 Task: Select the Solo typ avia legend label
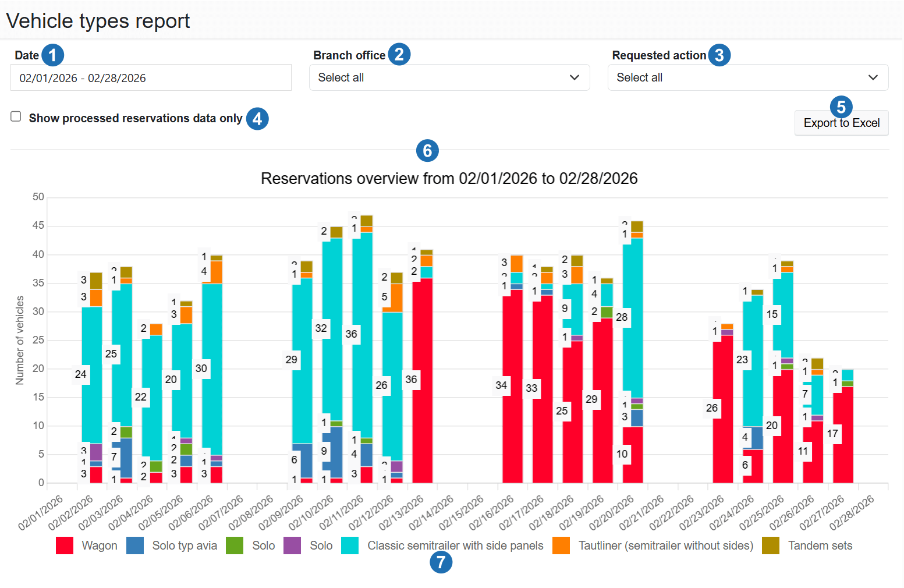(185, 546)
